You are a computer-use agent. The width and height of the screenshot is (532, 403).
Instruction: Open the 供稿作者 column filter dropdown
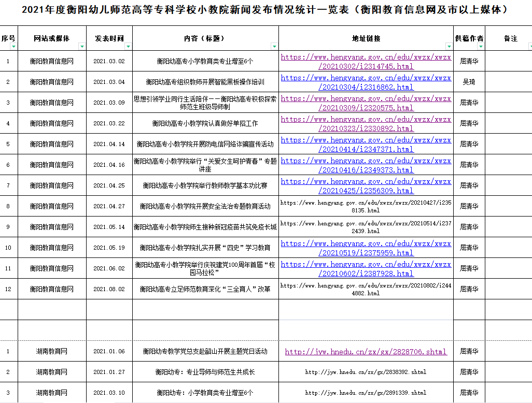480,47
